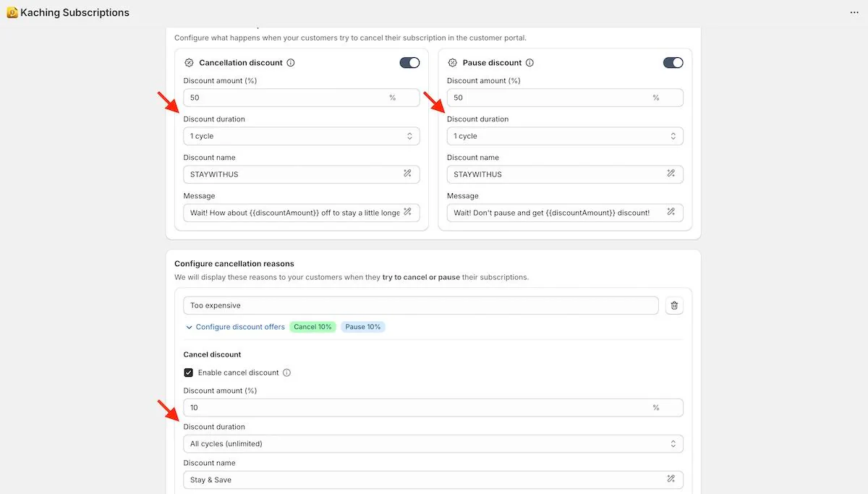The width and height of the screenshot is (868, 494).
Task: Edit the Stay & Save discount name field
Action: click(433, 480)
